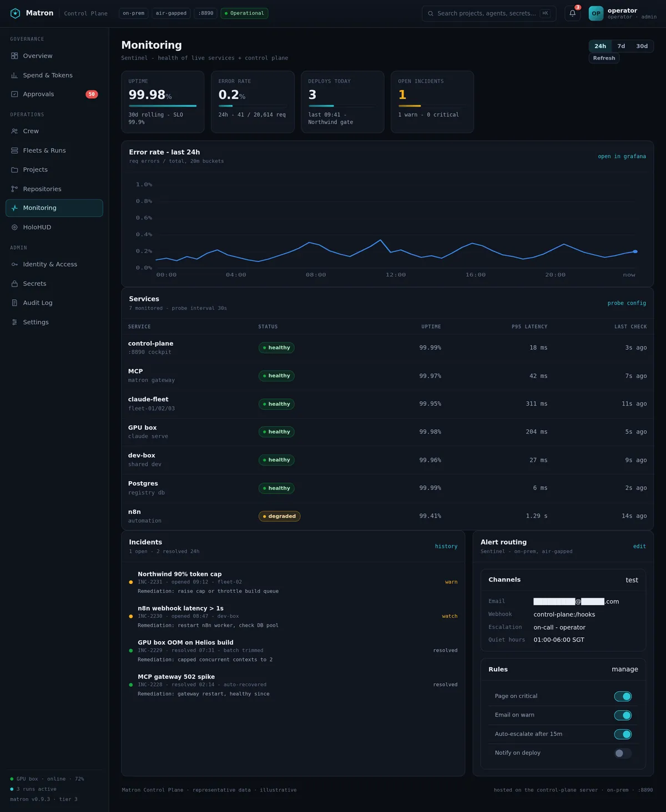Select the 7d time range tab

point(621,46)
